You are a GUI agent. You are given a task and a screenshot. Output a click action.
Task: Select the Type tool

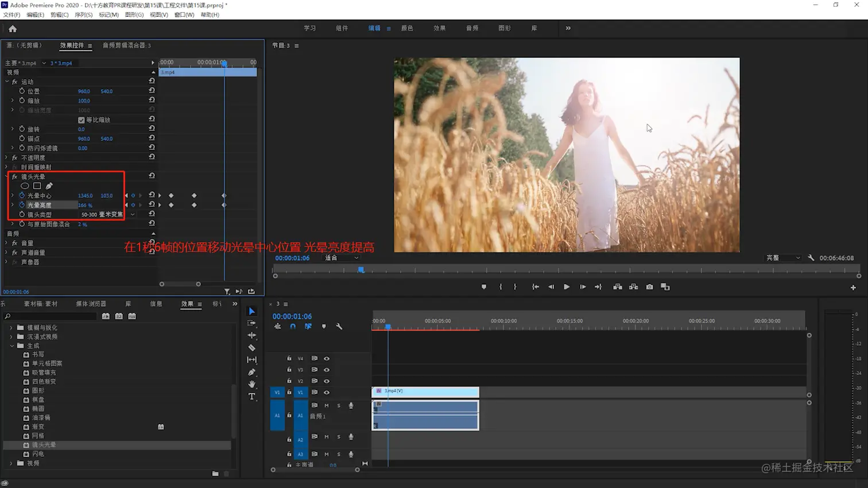point(251,397)
